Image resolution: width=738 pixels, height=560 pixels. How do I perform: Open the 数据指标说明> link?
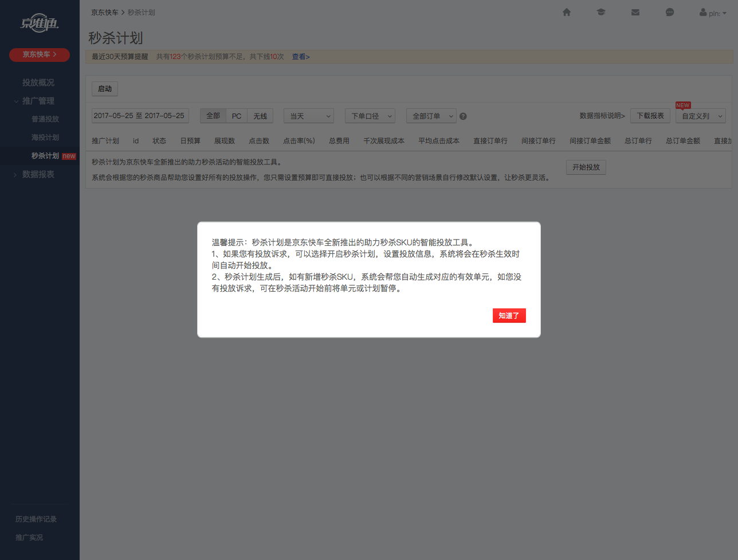602,116
